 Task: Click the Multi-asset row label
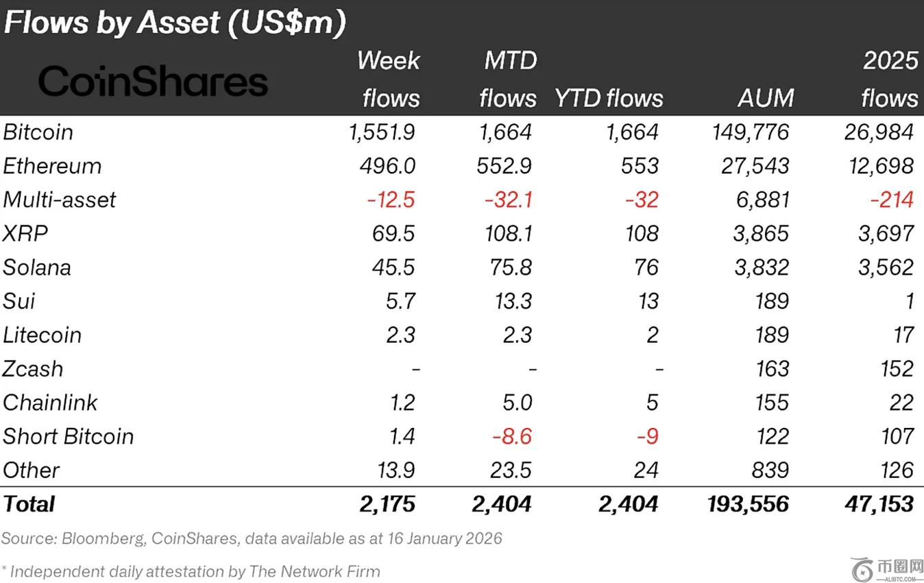60,200
